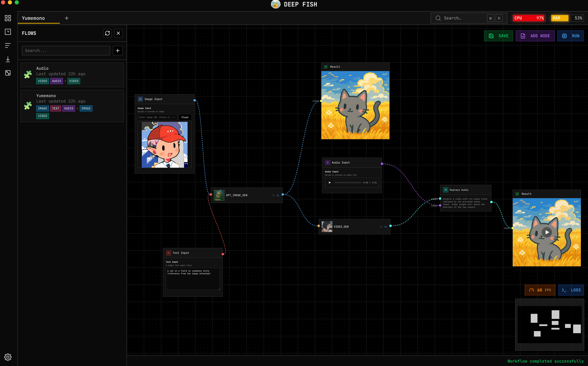Image resolution: width=588 pixels, height=366 pixels.
Task: Open settings on the GPT_IMAGE_GEN node
Action: (273, 195)
